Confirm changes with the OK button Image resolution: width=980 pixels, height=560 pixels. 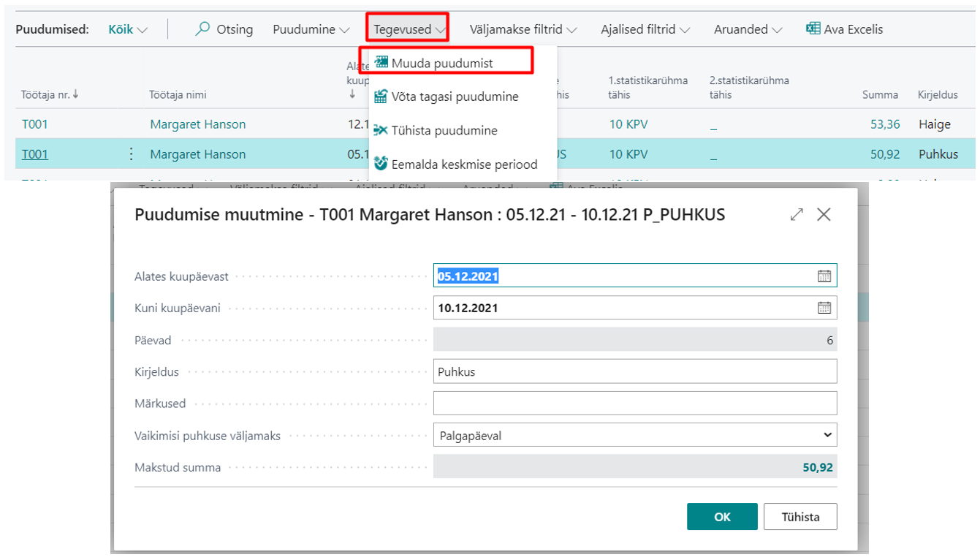coord(722,516)
